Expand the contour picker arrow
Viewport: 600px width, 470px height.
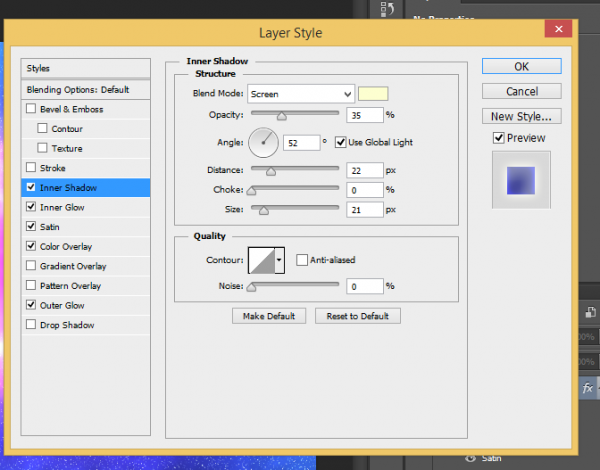280,260
